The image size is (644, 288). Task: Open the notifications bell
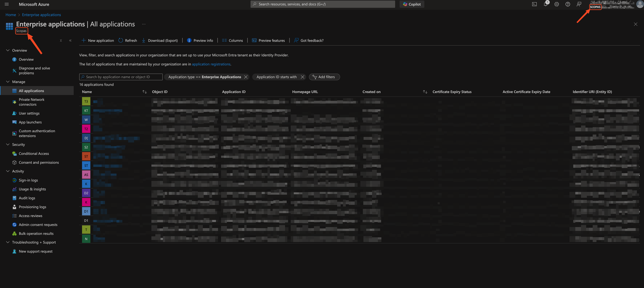click(x=545, y=4)
